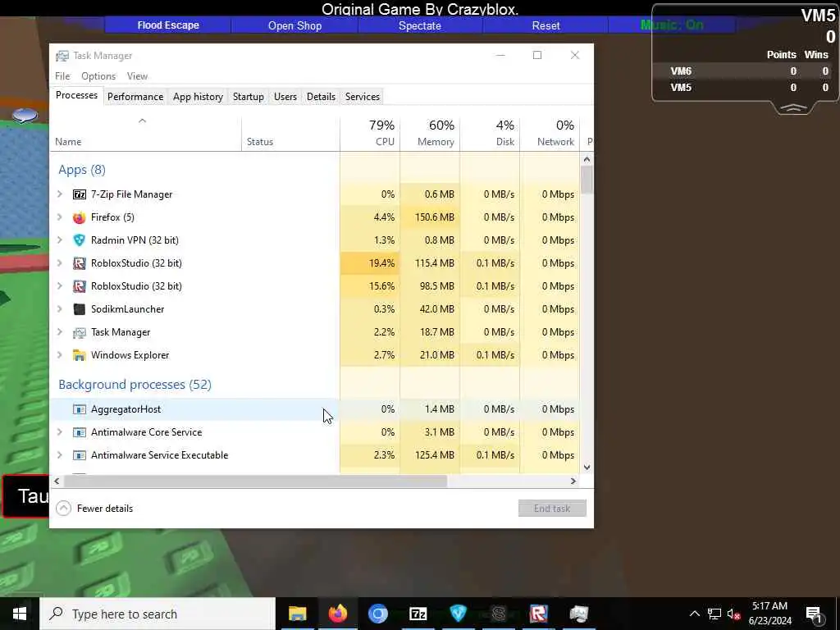Switch to the Services tab
The width and height of the screenshot is (840, 630).
(x=363, y=97)
